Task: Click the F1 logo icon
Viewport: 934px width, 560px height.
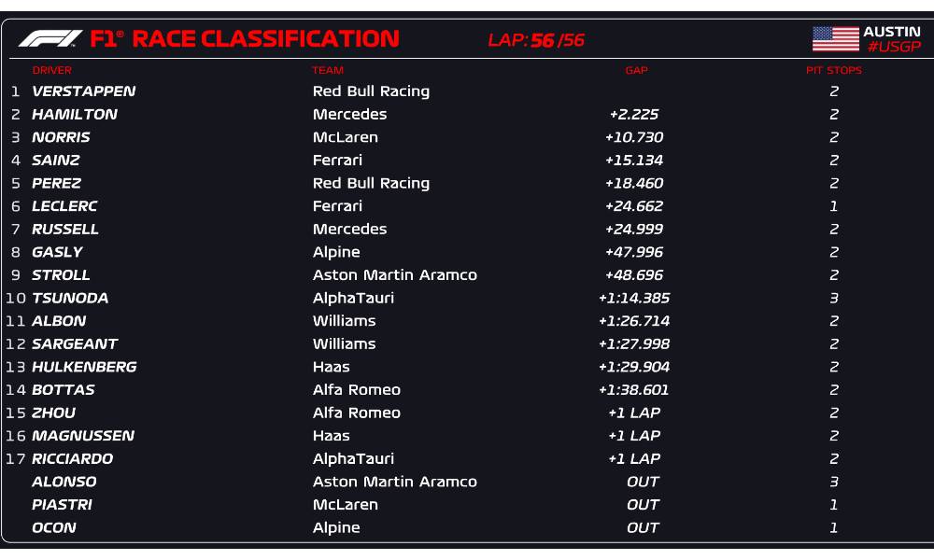Action: coord(50,38)
